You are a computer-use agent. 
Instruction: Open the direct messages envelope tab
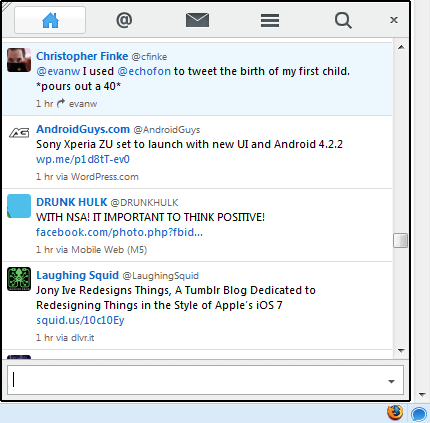coord(197,20)
